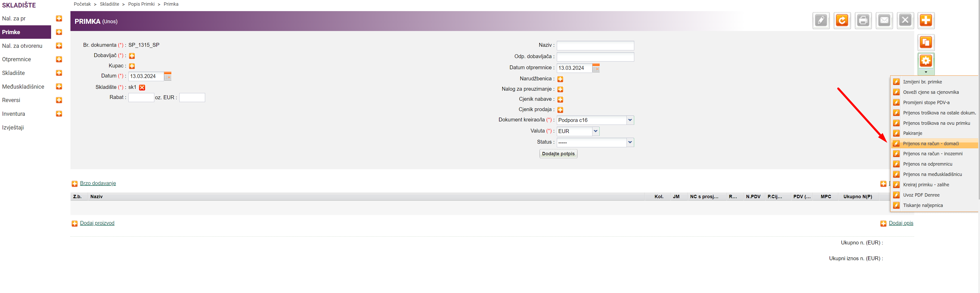
Task: Click the printer icon in toolbar
Action: click(863, 21)
